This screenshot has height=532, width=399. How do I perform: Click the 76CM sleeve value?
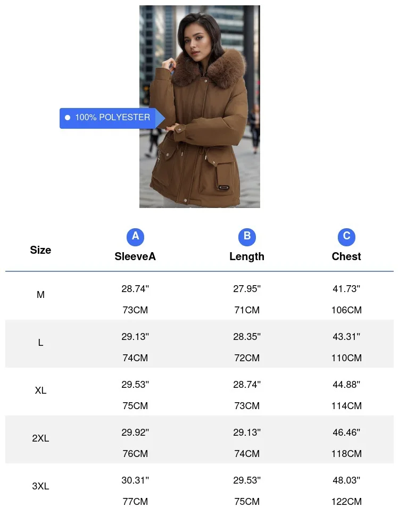point(135,454)
